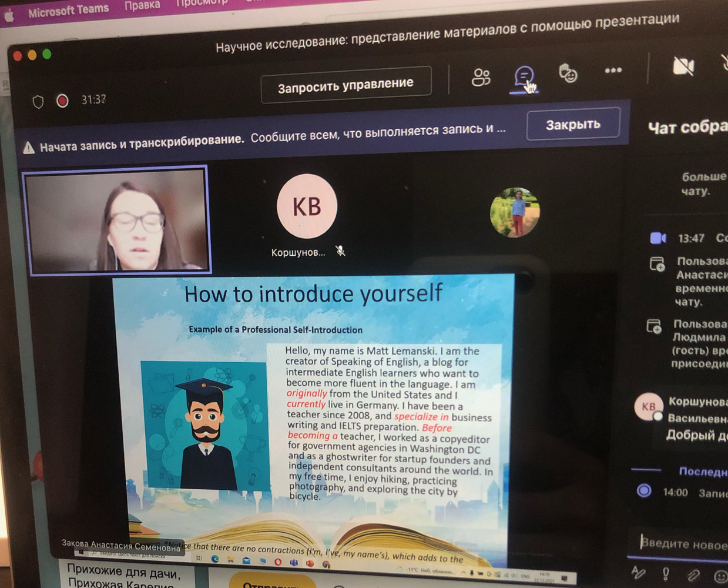Open the Microsoft Teams app menu
Image resolution: width=728 pixels, height=588 pixels.
[68, 9]
